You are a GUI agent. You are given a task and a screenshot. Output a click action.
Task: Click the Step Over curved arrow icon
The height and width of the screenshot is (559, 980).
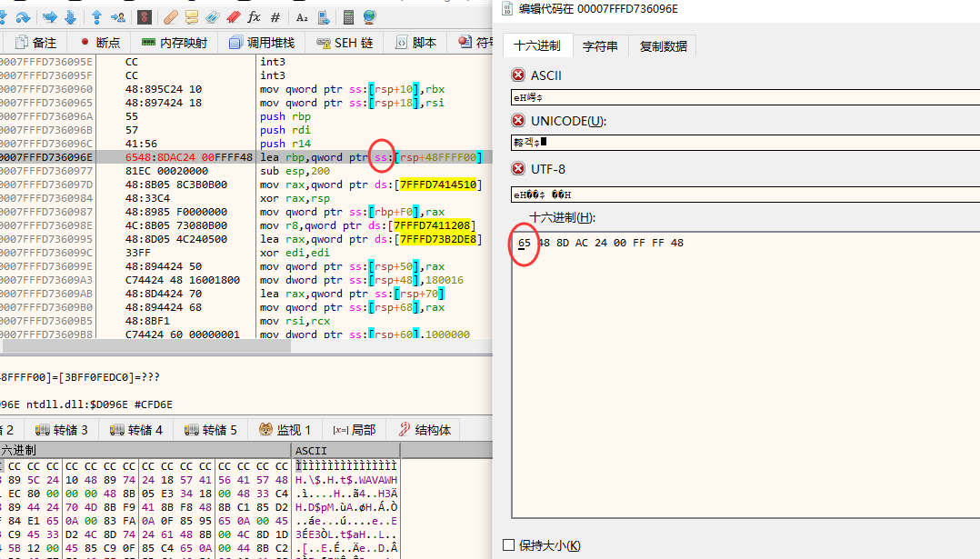point(23,17)
